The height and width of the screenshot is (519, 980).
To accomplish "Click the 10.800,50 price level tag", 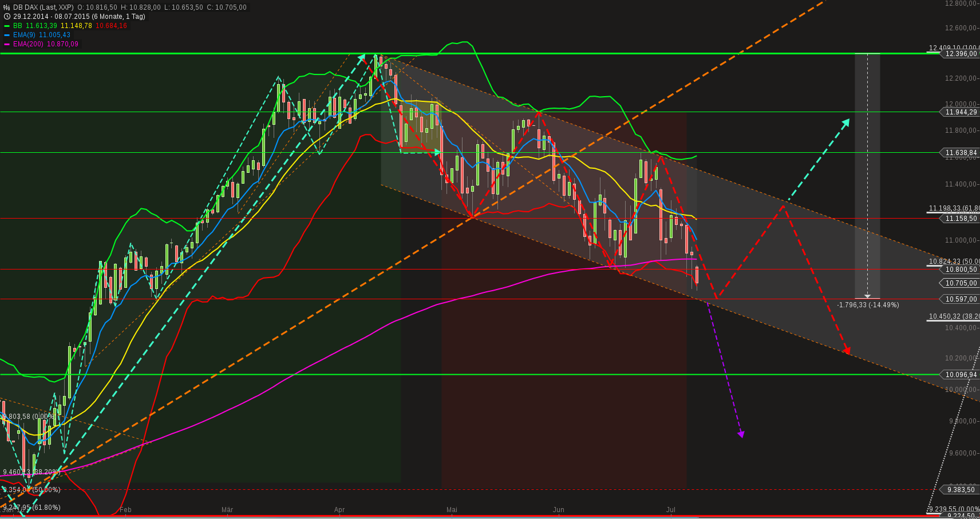I will pyautogui.click(x=960, y=270).
